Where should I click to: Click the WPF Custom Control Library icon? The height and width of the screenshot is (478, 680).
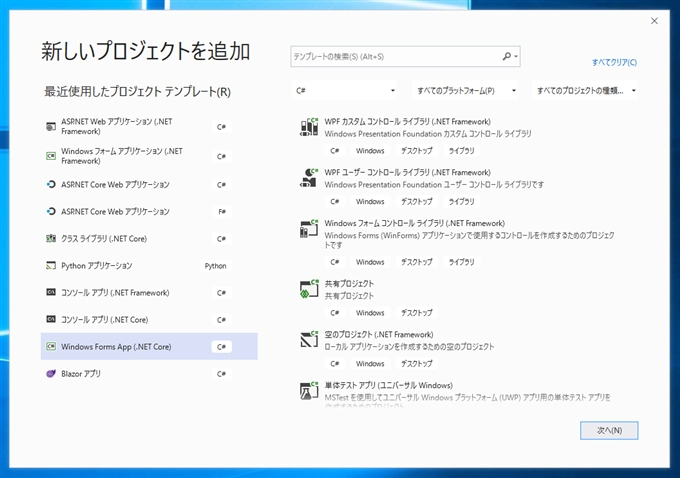309,127
